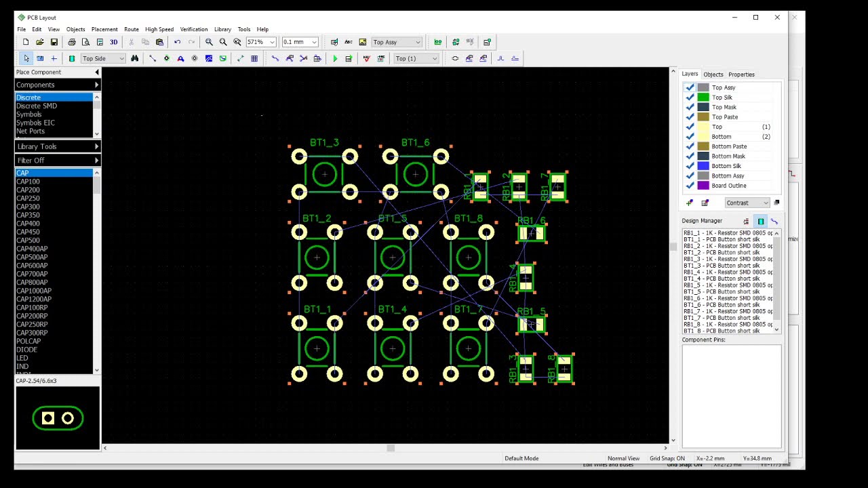The height and width of the screenshot is (488, 868).
Task: Click the binoculars Find icon
Action: click(135, 58)
